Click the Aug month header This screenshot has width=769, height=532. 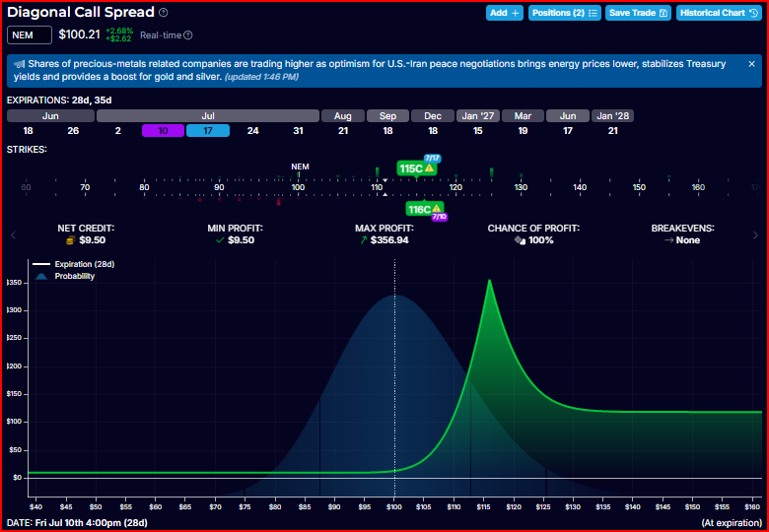(x=343, y=116)
